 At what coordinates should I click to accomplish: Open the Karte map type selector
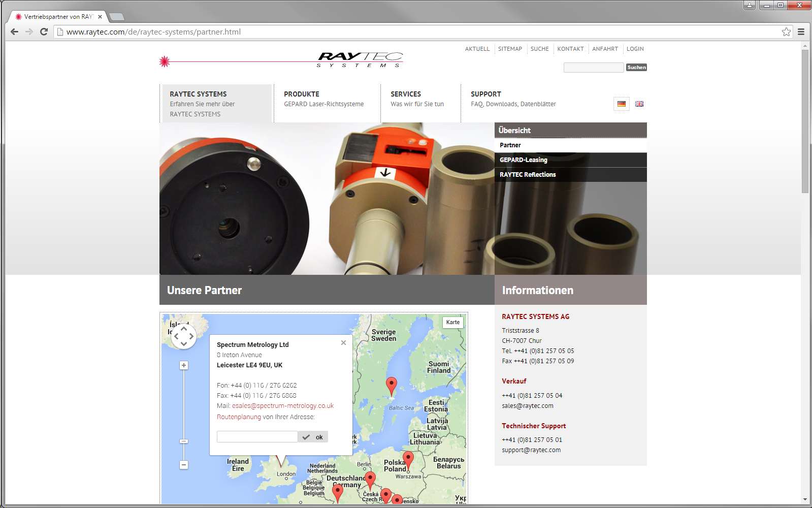pos(452,322)
